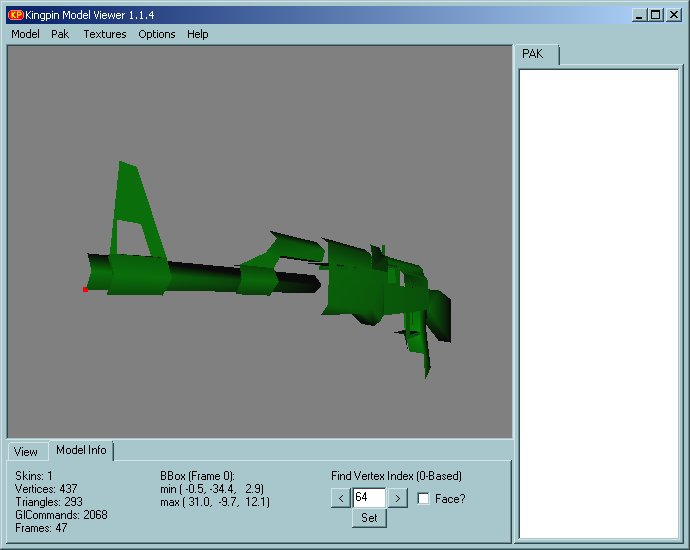Click the vertex index input field

pyautogui.click(x=369, y=498)
